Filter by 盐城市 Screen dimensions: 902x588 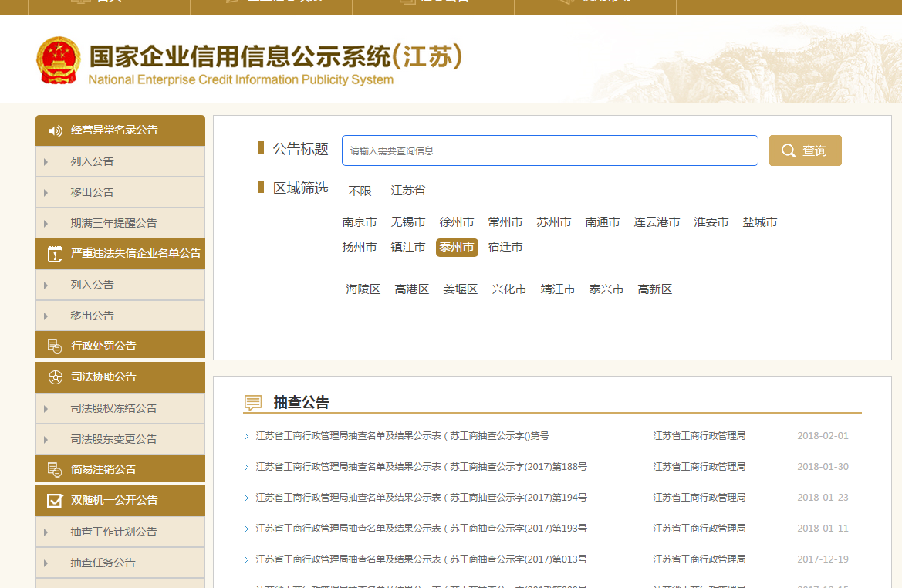pos(760,222)
